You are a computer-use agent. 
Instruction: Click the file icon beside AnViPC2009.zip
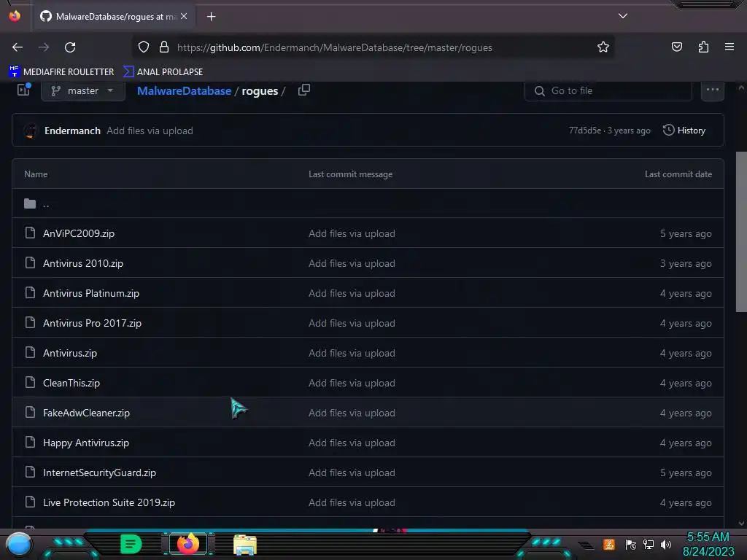[x=30, y=233]
